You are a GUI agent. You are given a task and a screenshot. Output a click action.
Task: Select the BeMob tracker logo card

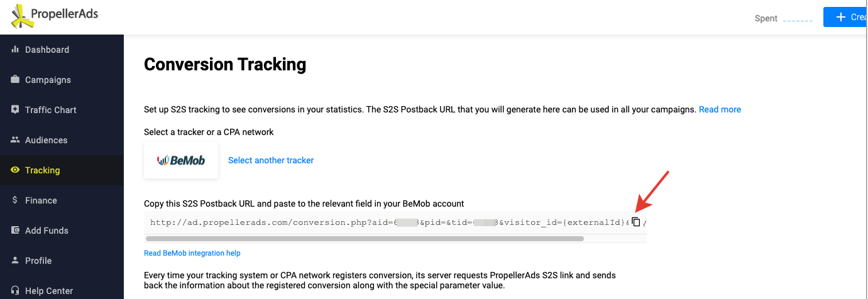pos(181,160)
